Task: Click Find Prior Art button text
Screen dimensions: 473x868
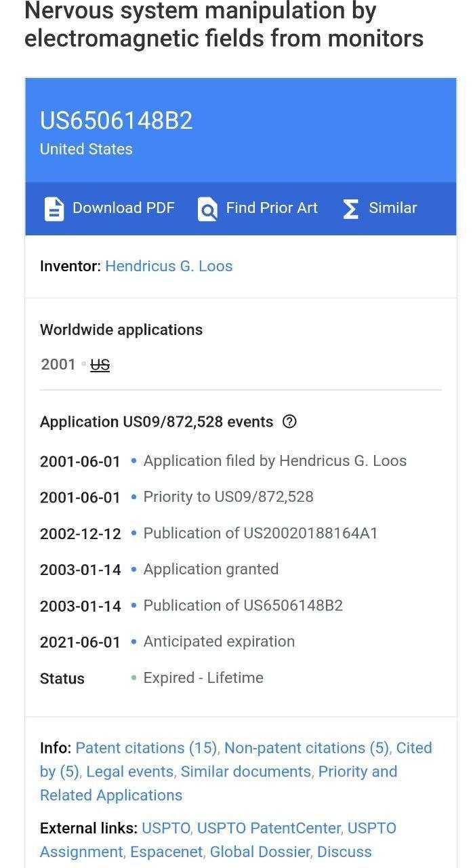Action: (x=272, y=208)
